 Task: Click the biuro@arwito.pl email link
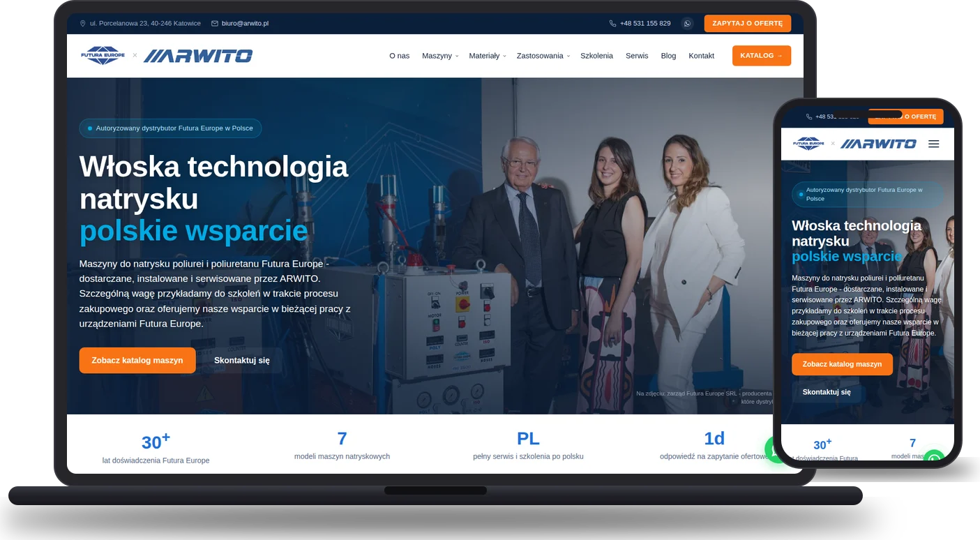point(240,23)
